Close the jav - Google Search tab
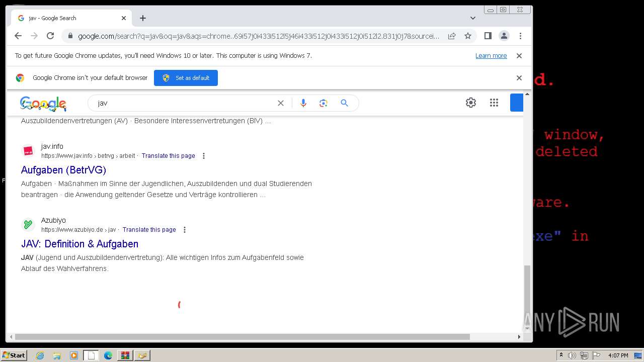The image size is (644, 362). click(x=124, y=18)
